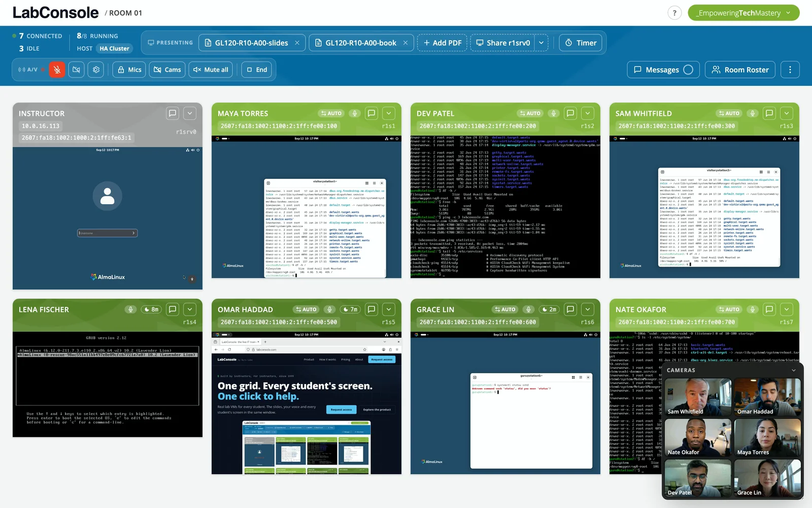The height and width of the screenshot is (508, 812).
Task: Close the GL120-R10-A00-slides tab
Action: (297, 43)
